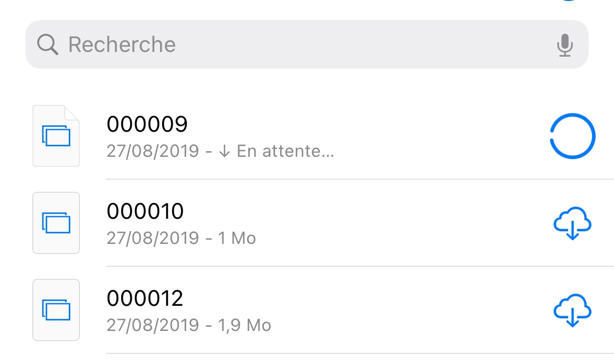This screenshot has width=614, height=364.
Task: Open the 000010 file thumbnail
Action: (x=56, y=223)
